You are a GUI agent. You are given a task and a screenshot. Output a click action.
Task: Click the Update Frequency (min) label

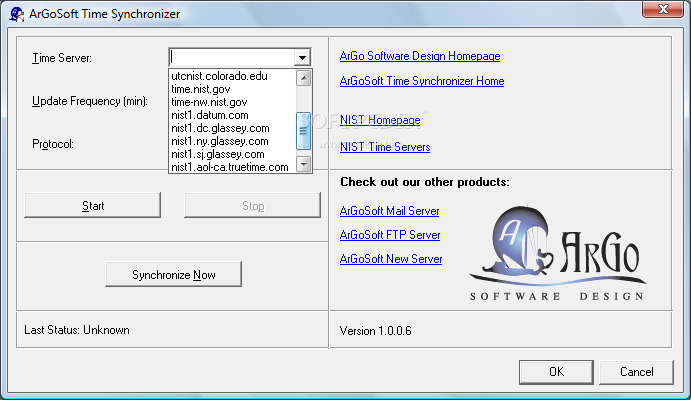tap(90, 101)
